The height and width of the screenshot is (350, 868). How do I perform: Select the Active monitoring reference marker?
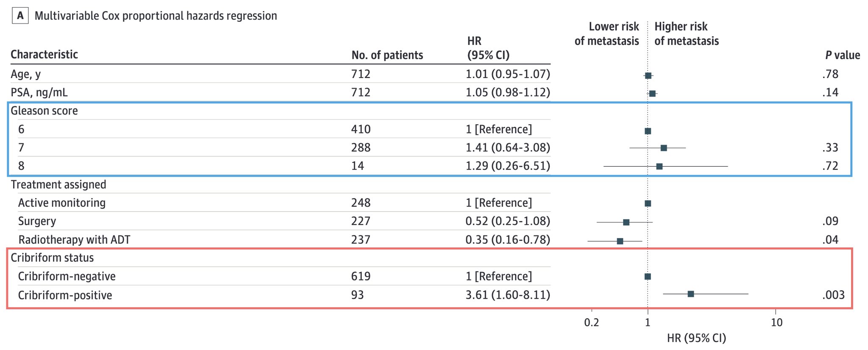648,204
